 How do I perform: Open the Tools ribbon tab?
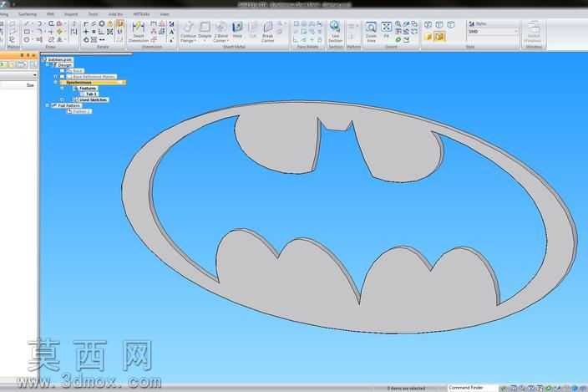click(x=93, y=14)
